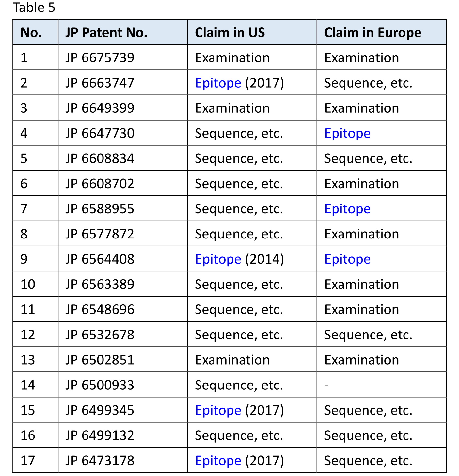This screenshot has height=476, width=459.
Task: Select the JP Patent No. column header
Action: [x=123, y=32]
